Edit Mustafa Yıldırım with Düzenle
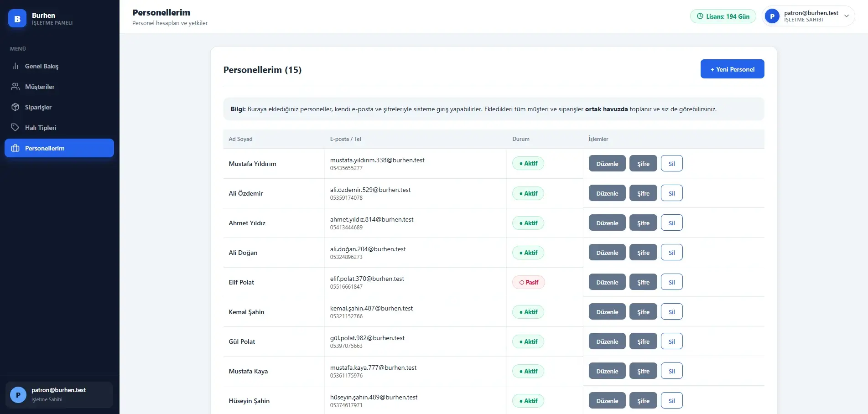This screenshot has height=414, width=868. (x=607, y=164)
